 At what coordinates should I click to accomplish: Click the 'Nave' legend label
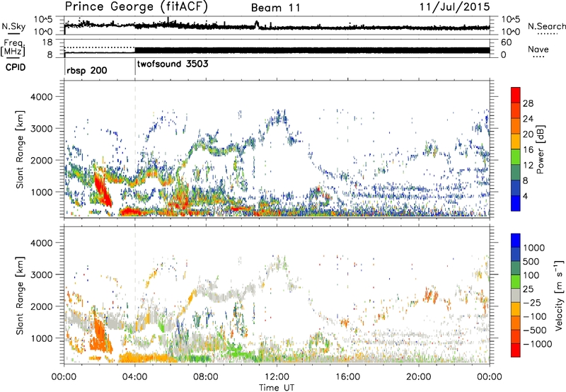pyautogui.click(x=538, y=50)
